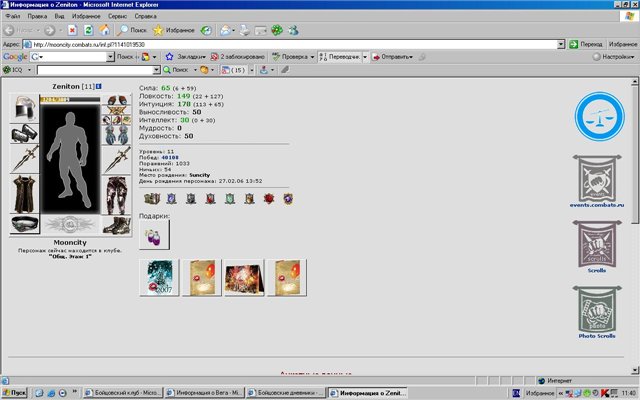Click the purple potion gift
This screenshot has width=640, height=400.
coord(154,235)
